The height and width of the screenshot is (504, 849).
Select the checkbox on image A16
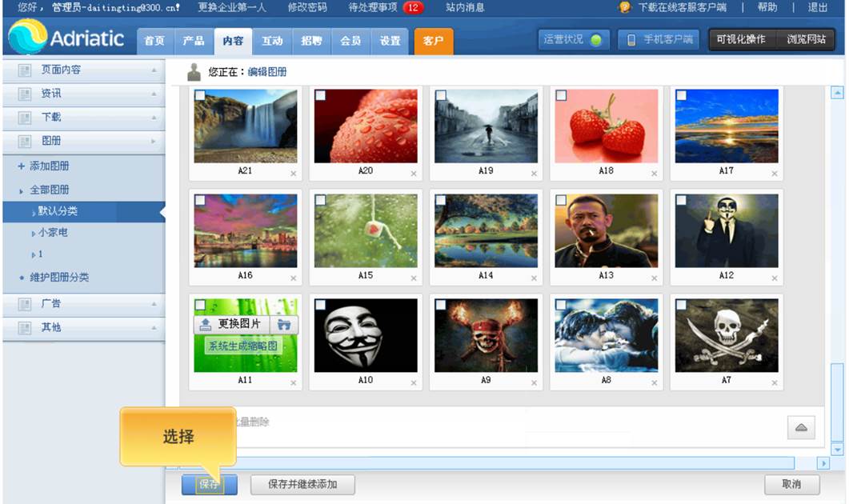tap(200, 200)
